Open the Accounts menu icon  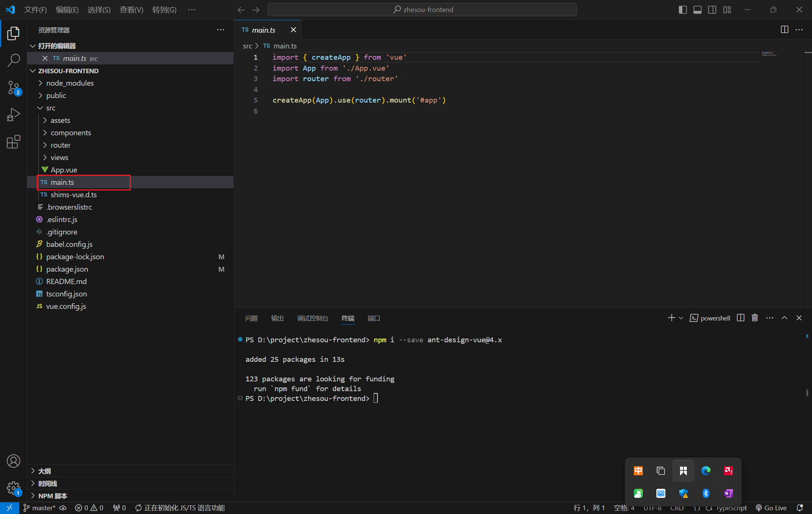(x=14, y=461)
